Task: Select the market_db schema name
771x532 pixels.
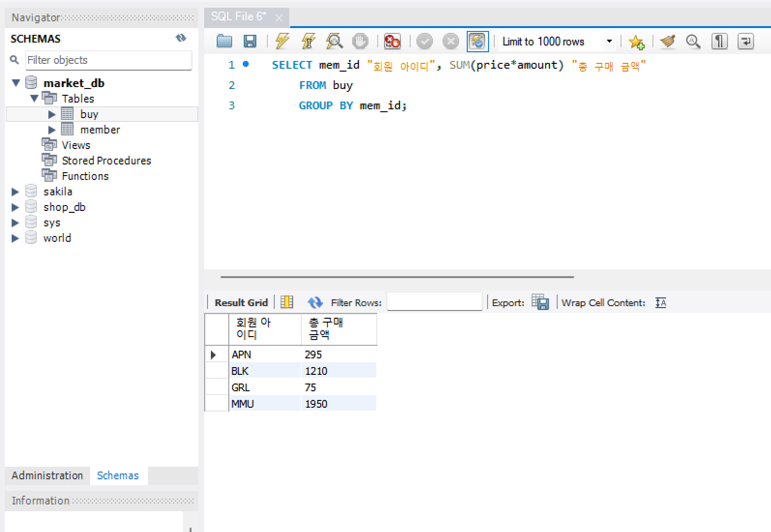Action: 74,83
